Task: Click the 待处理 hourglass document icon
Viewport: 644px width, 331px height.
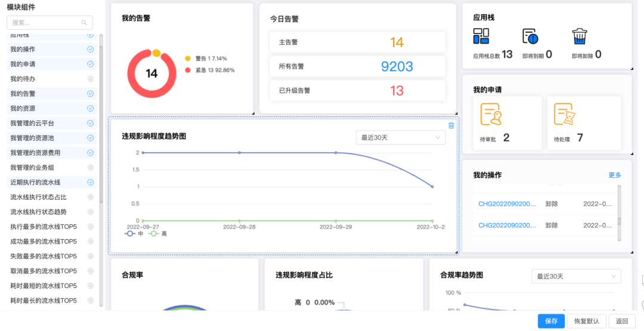Action: coord(564,114)
